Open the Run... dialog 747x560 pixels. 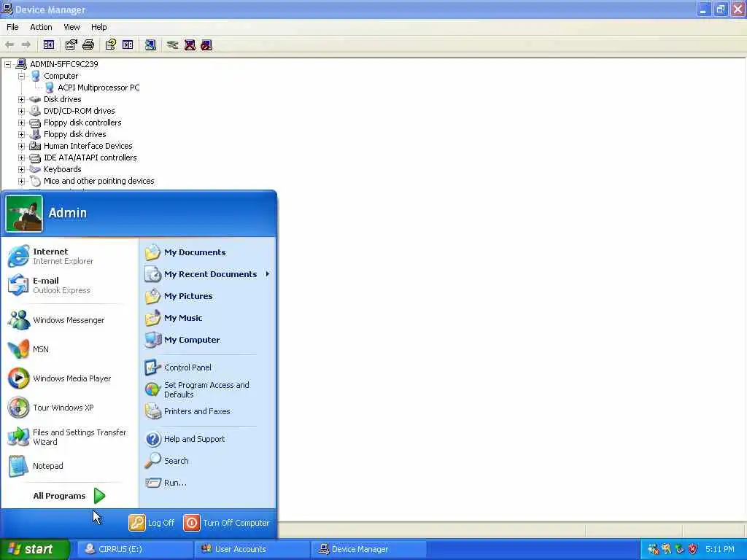coord(208,483)
